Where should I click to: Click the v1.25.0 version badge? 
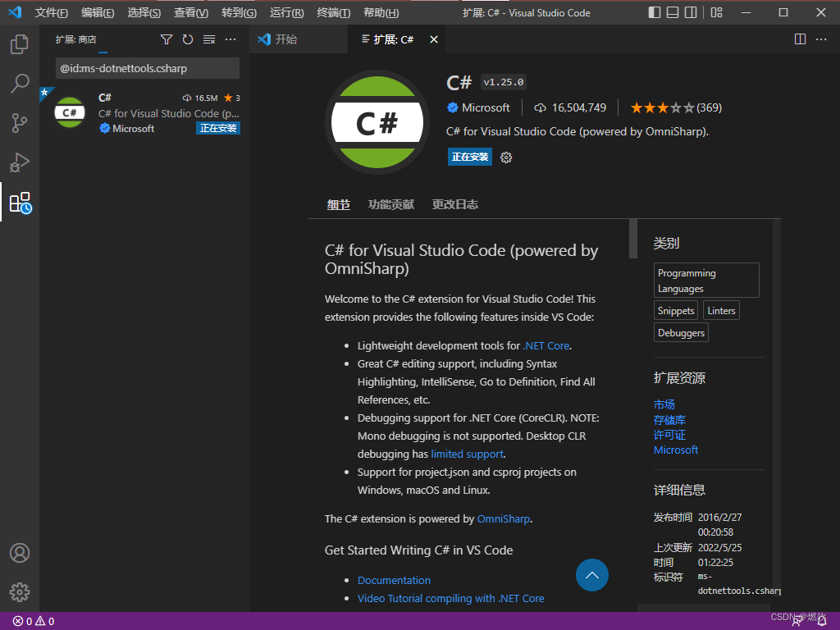[x=503, y=82]
